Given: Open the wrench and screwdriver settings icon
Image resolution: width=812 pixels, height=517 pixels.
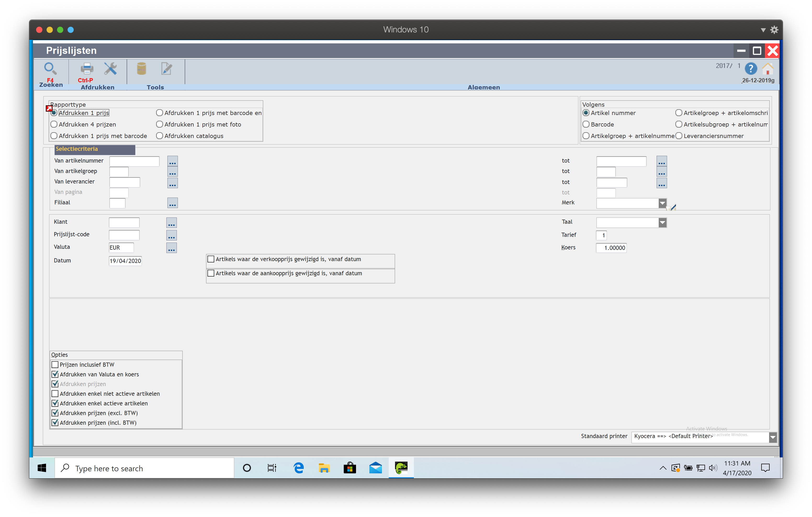Looking at the screenshot, I should 110,69.
